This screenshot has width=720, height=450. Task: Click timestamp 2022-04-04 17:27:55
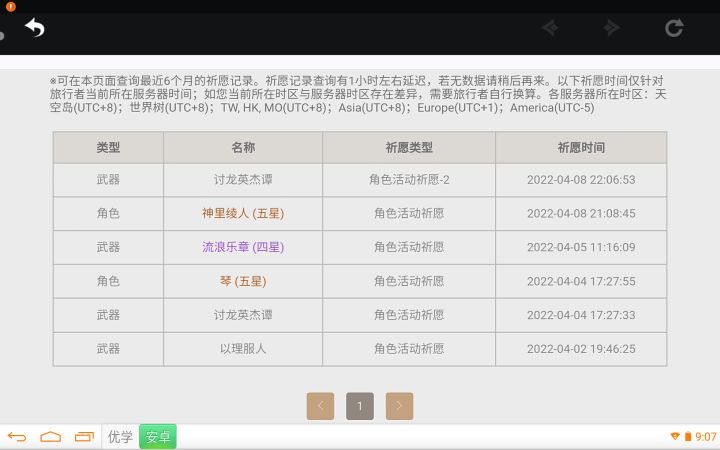(581, 281)
